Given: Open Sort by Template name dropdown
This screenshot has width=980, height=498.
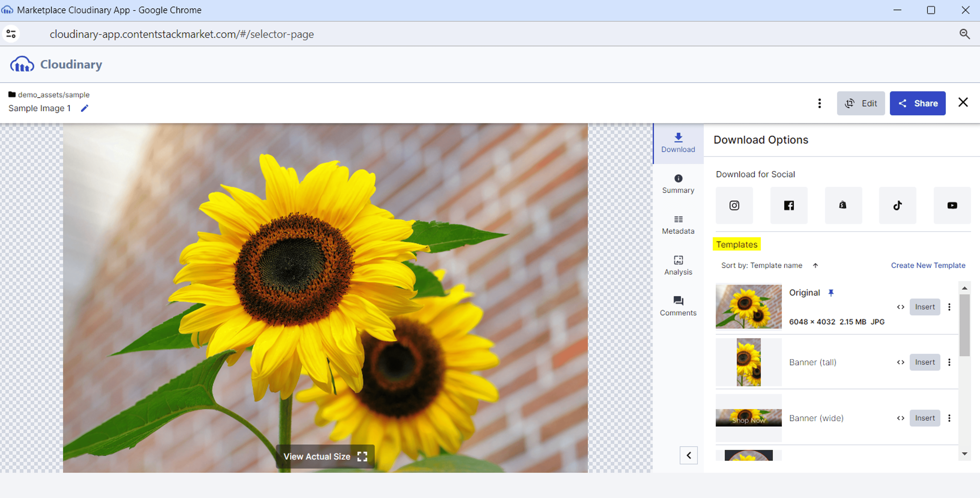Looking at the screenshot, I should pyautogui.click(x=762, y=265).
